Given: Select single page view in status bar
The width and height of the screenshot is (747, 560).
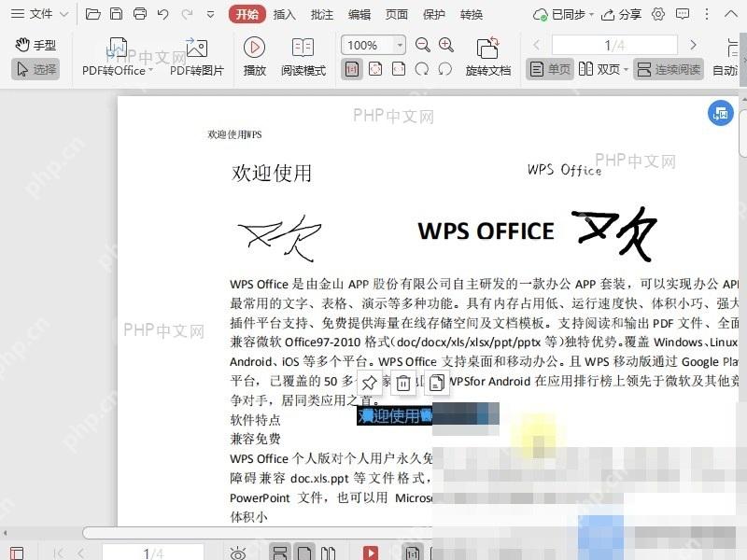Looking at the screenshot, I should coord(304,553).
